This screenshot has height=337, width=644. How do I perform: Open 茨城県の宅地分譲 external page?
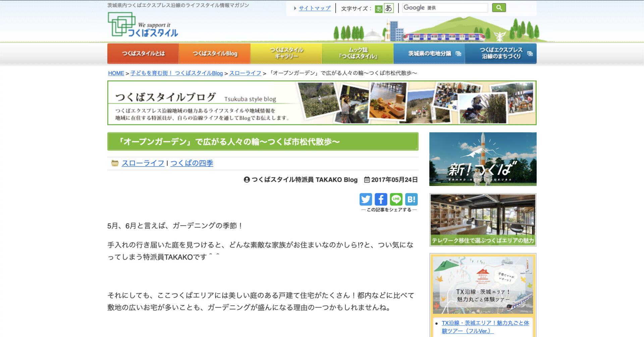(429, 54)
